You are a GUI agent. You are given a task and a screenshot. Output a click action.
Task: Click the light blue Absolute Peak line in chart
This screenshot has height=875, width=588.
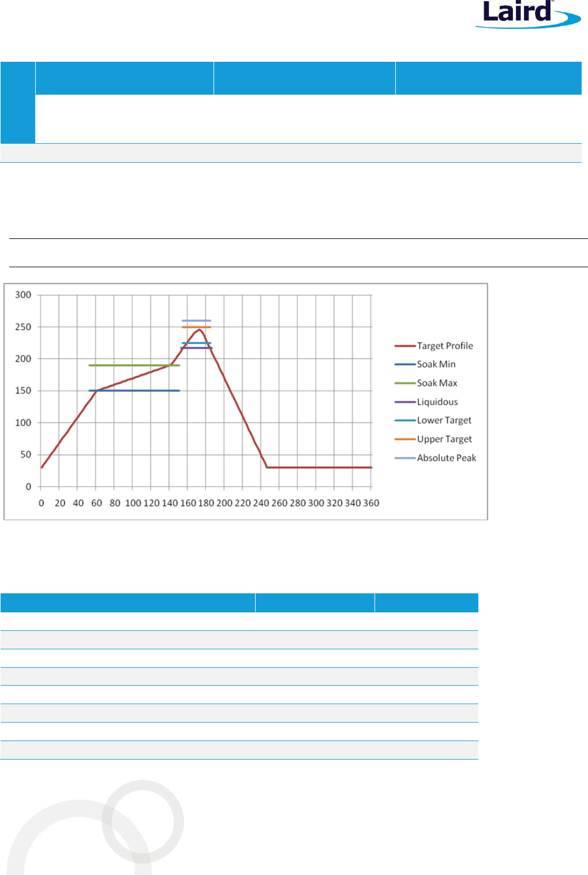(x=196, y=320)
